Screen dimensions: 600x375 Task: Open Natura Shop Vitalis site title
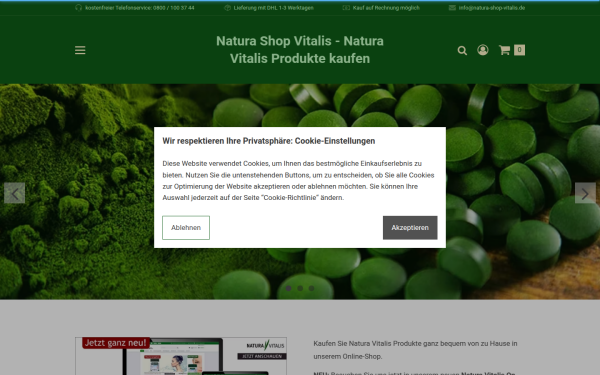point(300,50)
